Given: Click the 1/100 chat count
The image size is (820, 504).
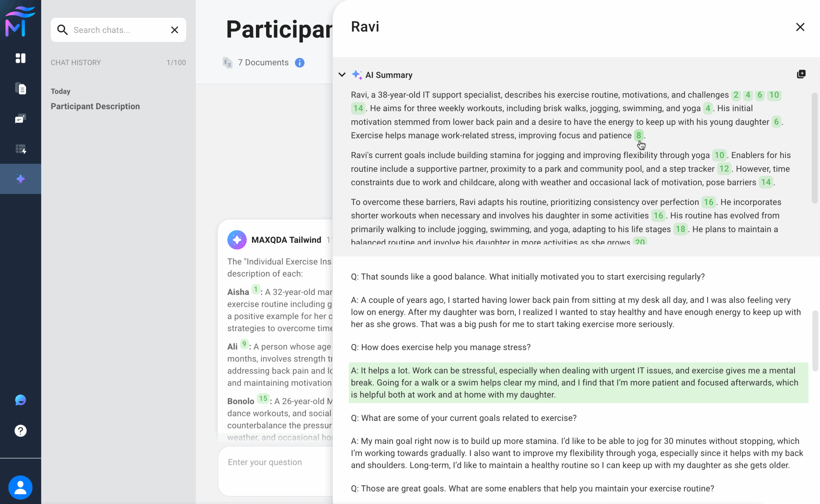Looking at the screenshot, I should pos(176,63).
